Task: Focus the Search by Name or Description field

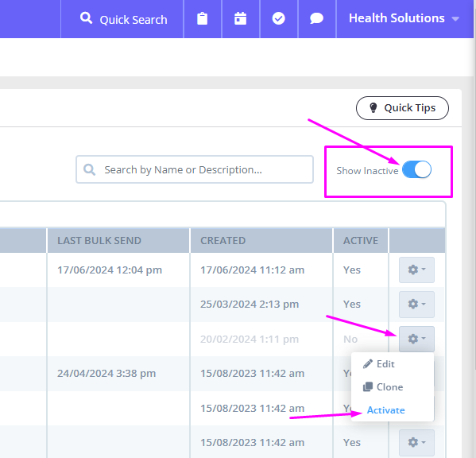Action: (x=195, y=169)
